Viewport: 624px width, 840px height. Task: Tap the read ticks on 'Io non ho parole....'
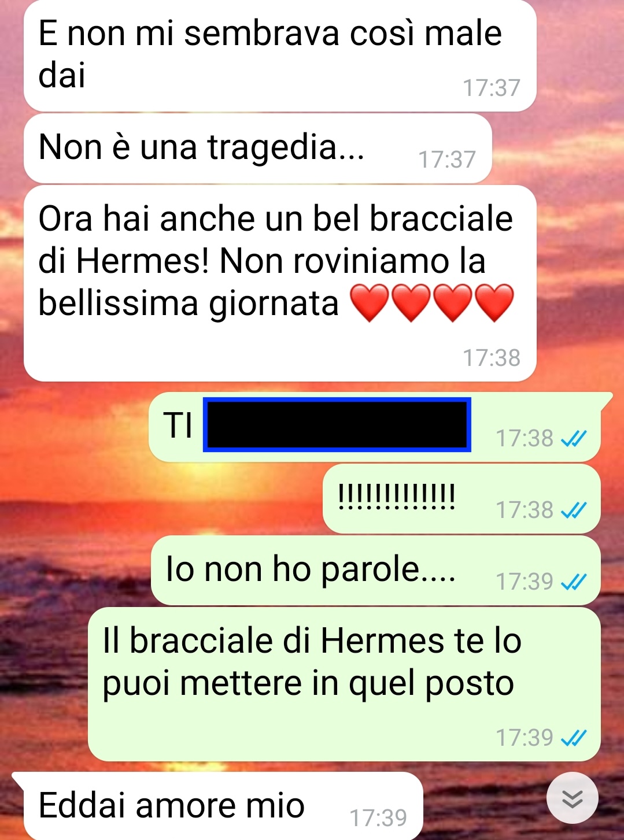click(x=574, y=582)
